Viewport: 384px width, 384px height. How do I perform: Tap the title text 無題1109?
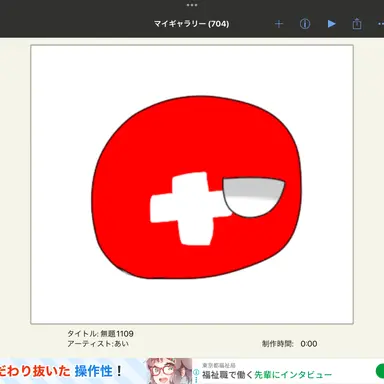click(x=117, y=334)
